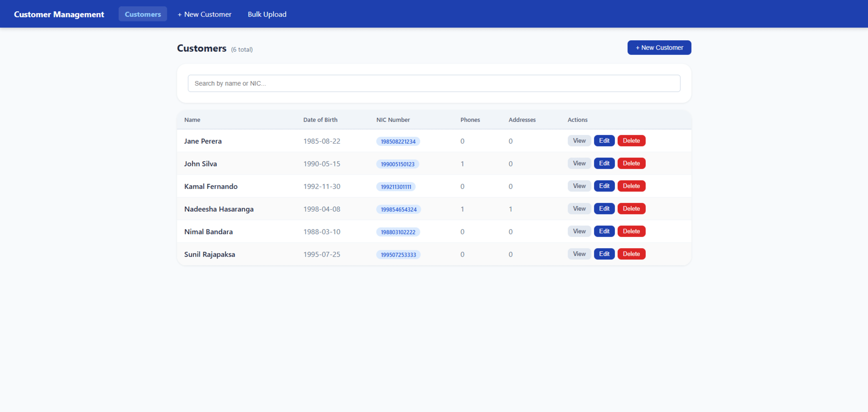868x412 pixels.
Task: Click the 'Customers' page heading
Action: (201, 48)
